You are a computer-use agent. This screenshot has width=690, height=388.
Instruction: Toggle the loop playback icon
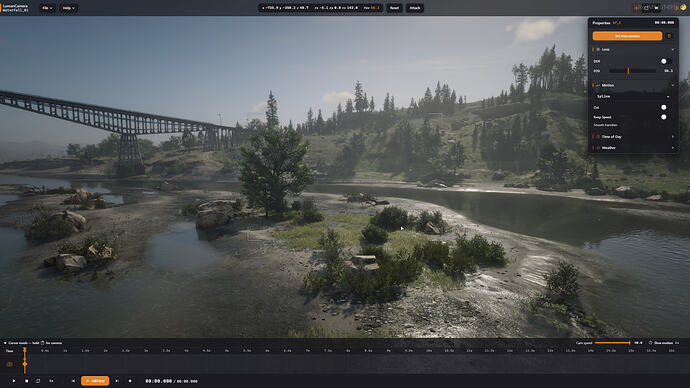pos(38,381)
